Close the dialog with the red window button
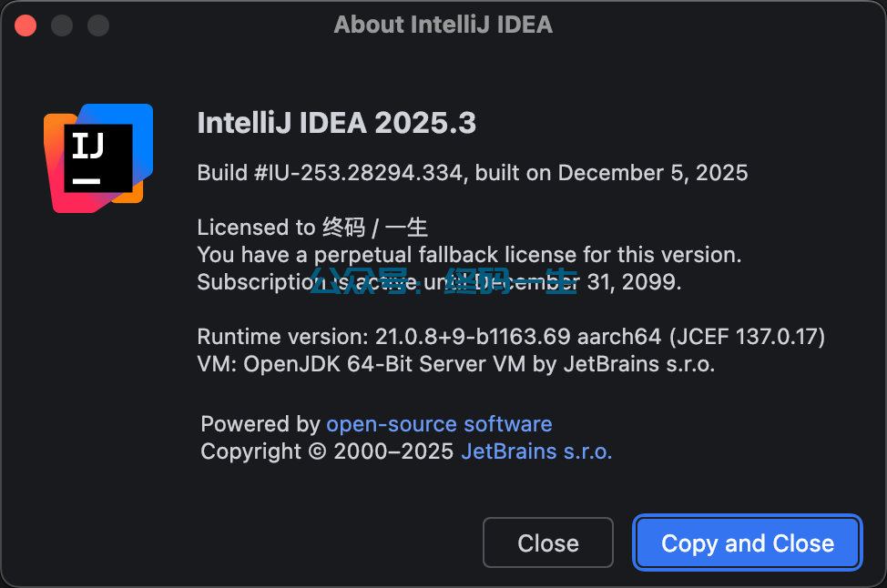The image size is (887, 588). tap(25, 25)
